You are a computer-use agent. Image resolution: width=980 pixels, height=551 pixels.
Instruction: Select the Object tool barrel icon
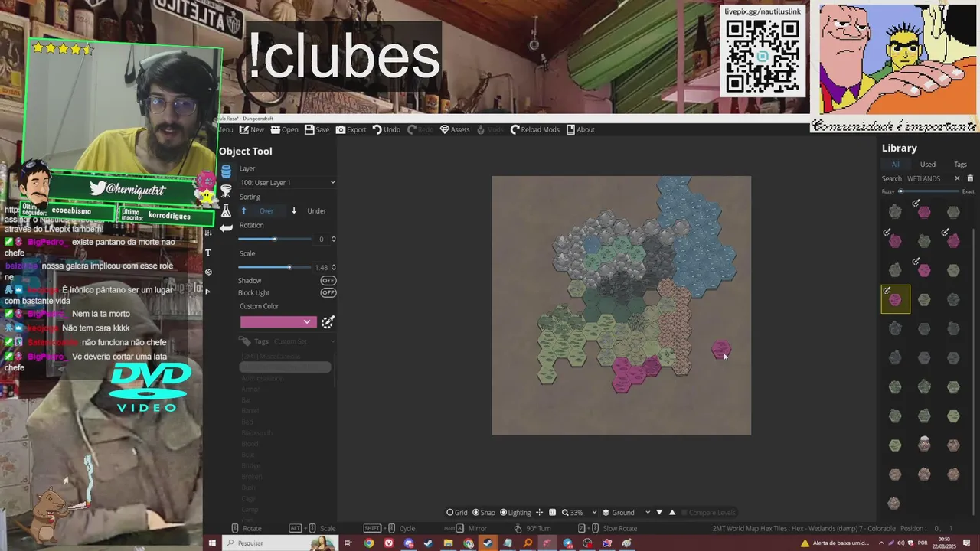[x=226, y=172]
